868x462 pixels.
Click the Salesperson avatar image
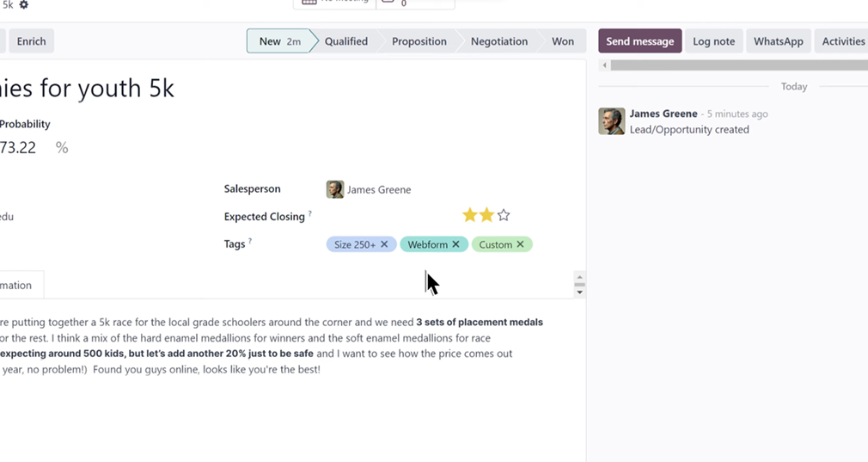[334, 189]
